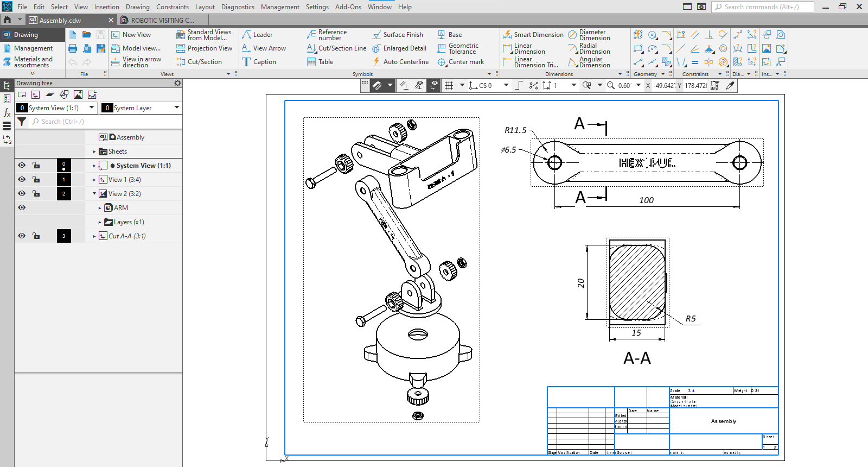The height and width of the screenshot is (467, 868).
Task: Toggle visibility of ARM item
Action: pos(22,207)
